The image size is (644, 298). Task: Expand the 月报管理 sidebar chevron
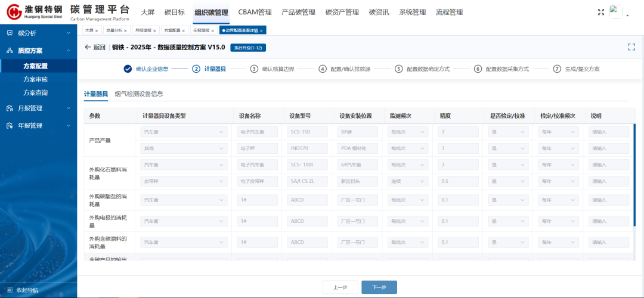68,108
